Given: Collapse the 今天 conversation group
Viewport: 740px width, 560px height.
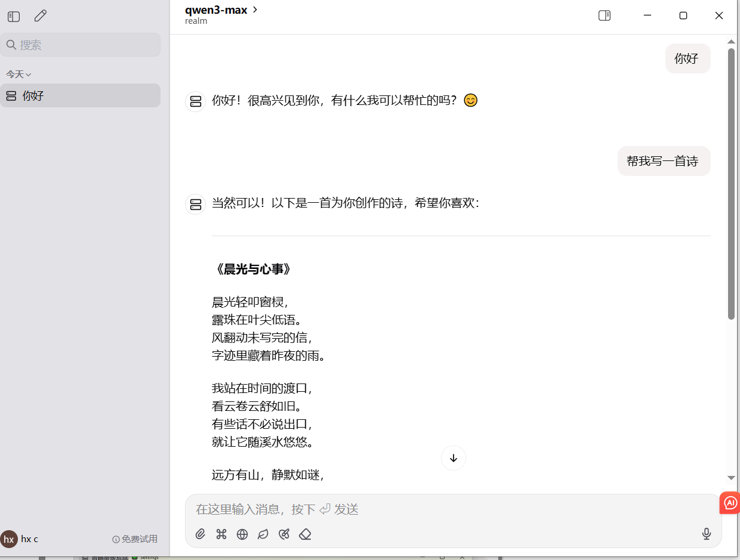Looking at the screenshot, I should tap(18, 74).
